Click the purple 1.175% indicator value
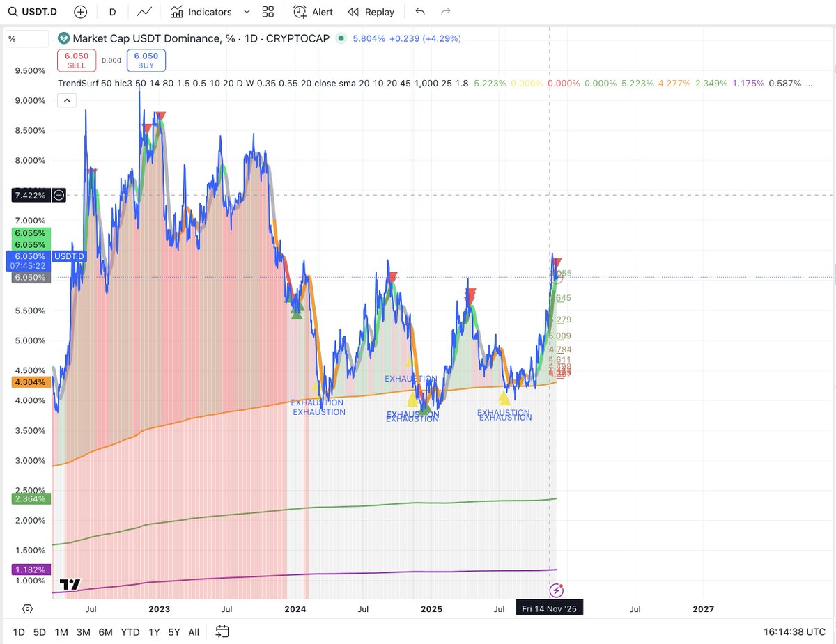 coord(748,83)
